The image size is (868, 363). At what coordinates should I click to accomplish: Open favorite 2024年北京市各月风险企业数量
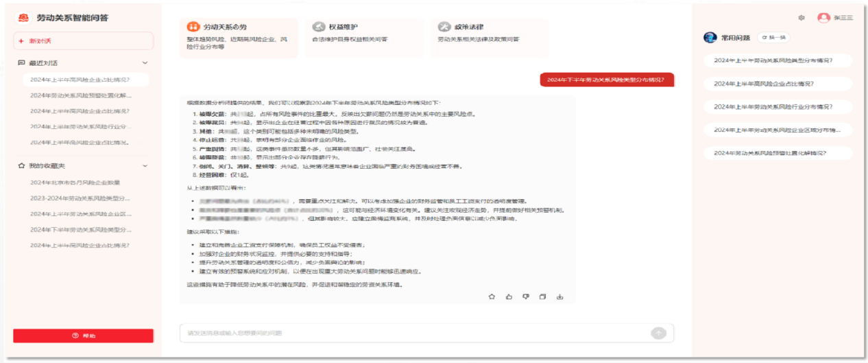pyautogui.click(x=75, y=183)
